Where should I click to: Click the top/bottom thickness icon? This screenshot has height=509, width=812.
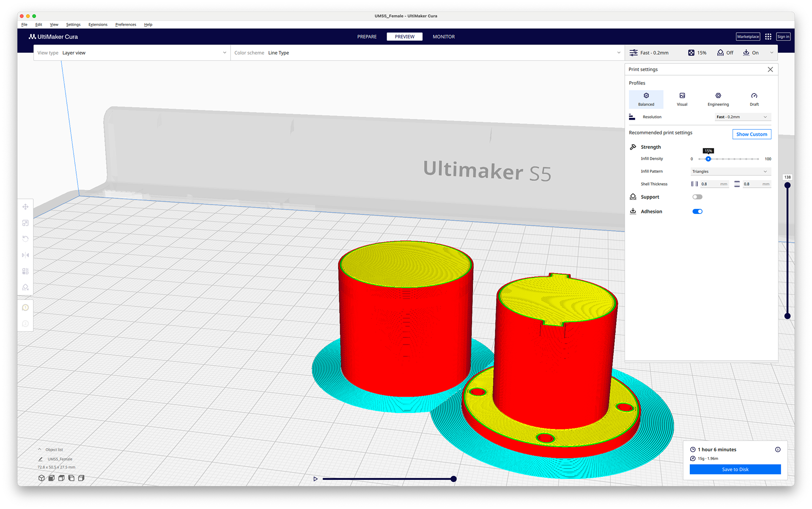737,184
